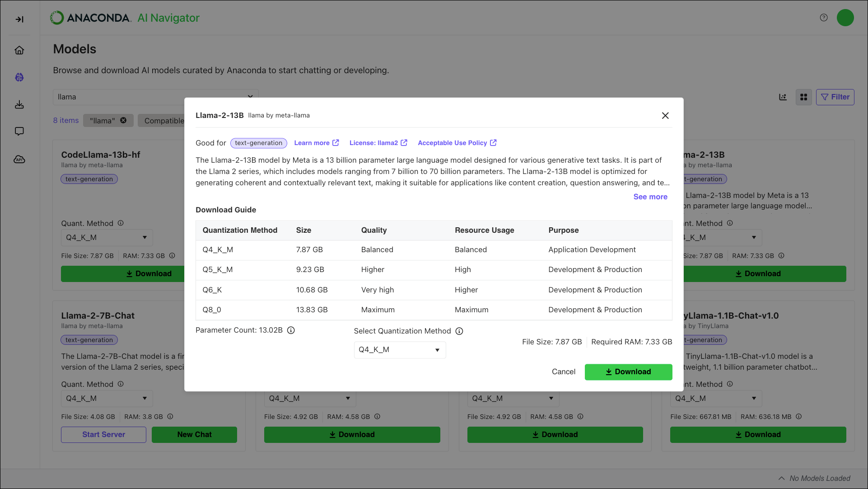Viewport: 868px width, 489px height.
Task: Open Quant. Method dropdown on Llama-2-7B-Chat card
Action: coord(107,399)
